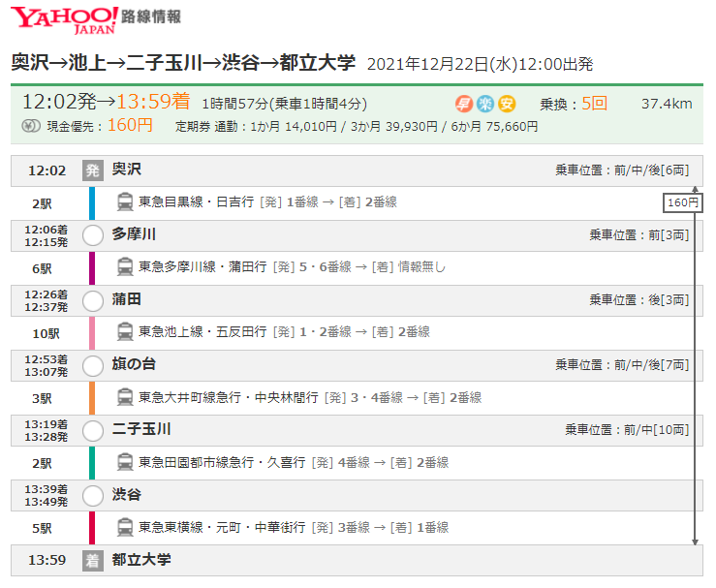This screenshot has width=716, height=588.
Task: Click the yen coin icon beside 現金優先
Action: pos(31,126)
